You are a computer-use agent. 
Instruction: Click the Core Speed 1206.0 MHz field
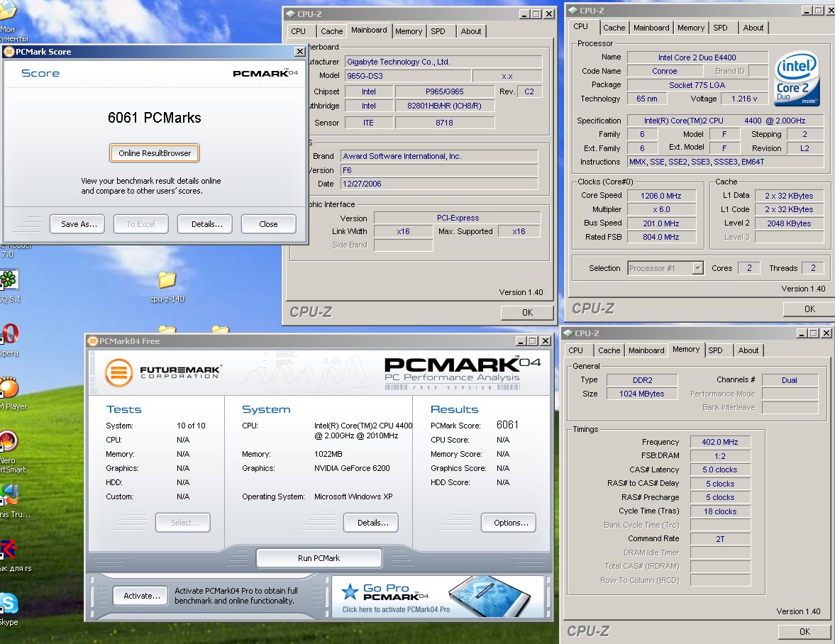pyautogui.click(x=661, y=196)
